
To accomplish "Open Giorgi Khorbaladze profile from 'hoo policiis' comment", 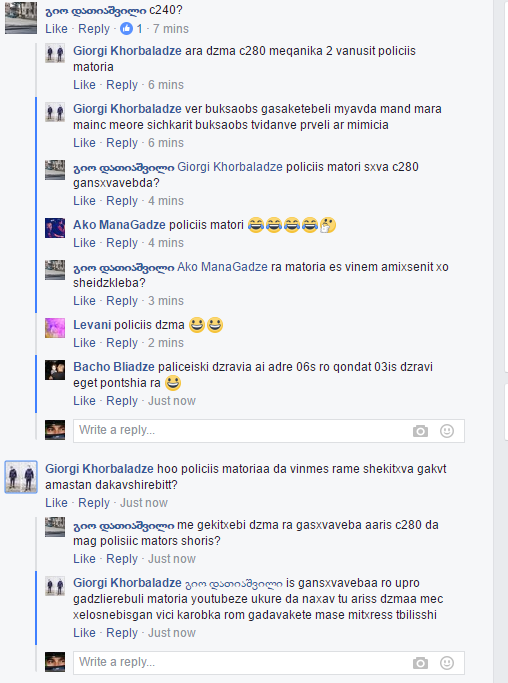I will point(99,469).
